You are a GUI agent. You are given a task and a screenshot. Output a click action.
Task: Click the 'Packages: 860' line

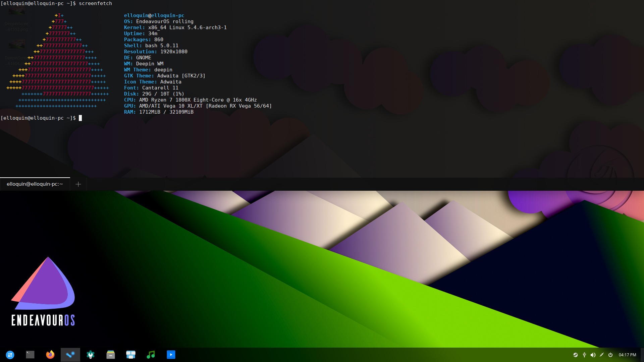click(x=144, y=40)
